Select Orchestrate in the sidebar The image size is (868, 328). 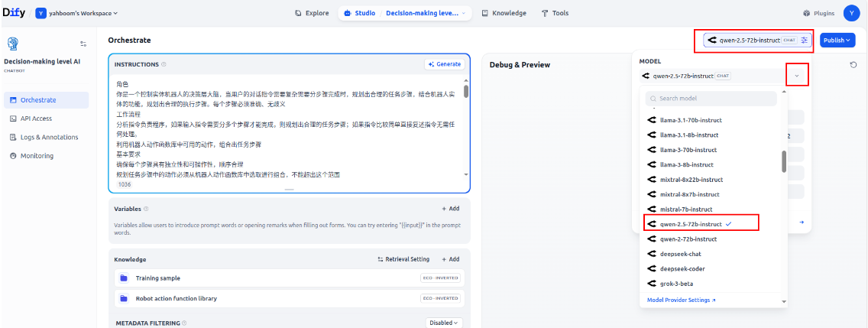[46, 100]
